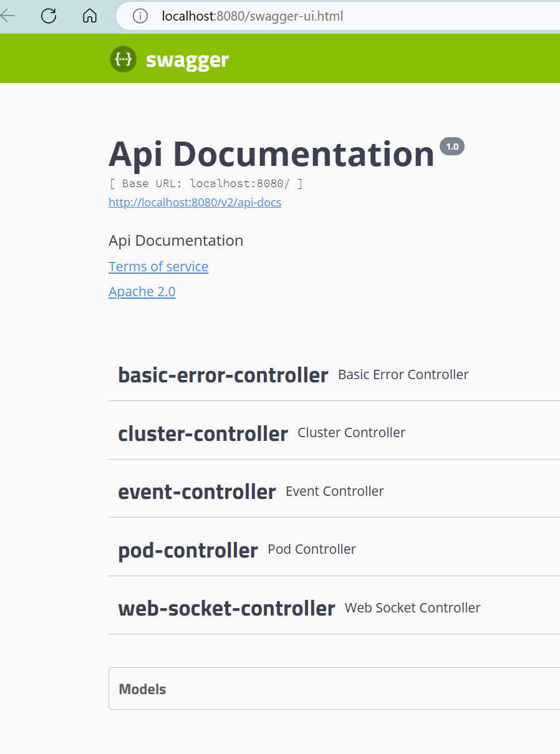Expand the cluster-controller section
Image resolution: width=560 pixels, height=754 pixels.
(334, 433)
